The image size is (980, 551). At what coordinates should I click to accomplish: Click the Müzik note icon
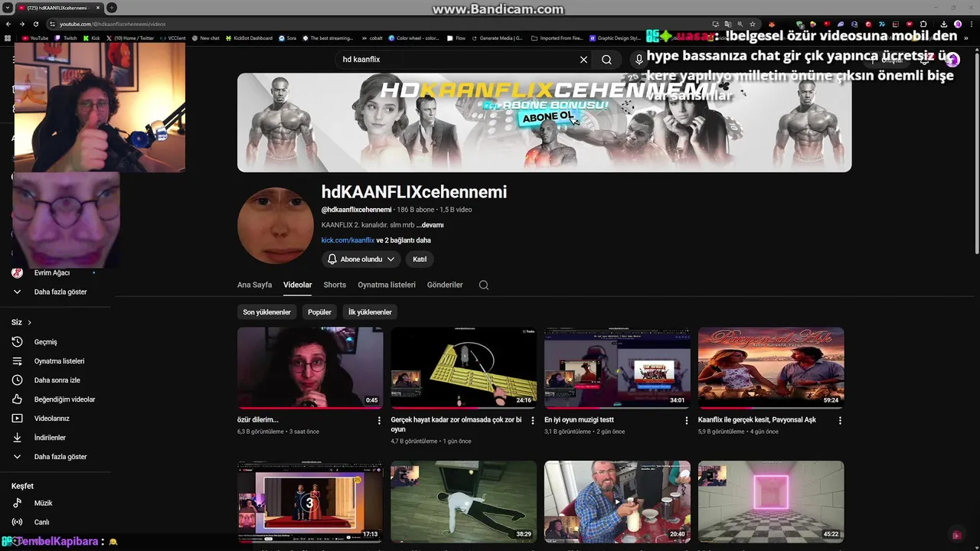17,503
